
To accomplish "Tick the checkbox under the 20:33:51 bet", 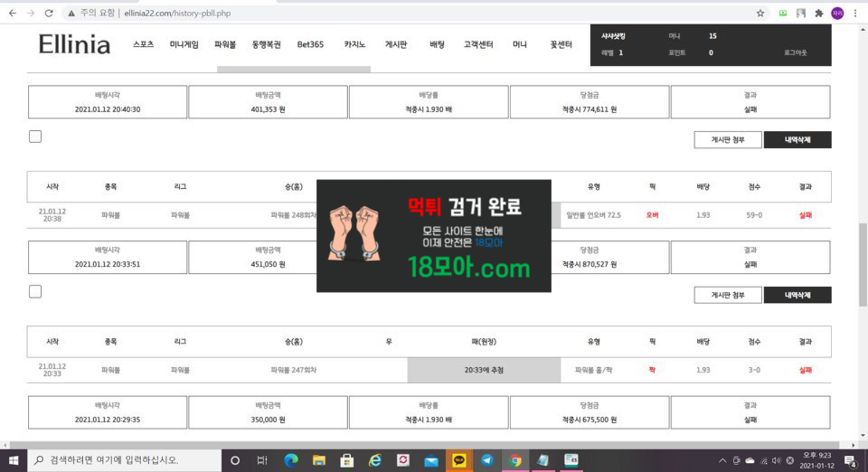I will pyautogui.click(x=35, y=291).
